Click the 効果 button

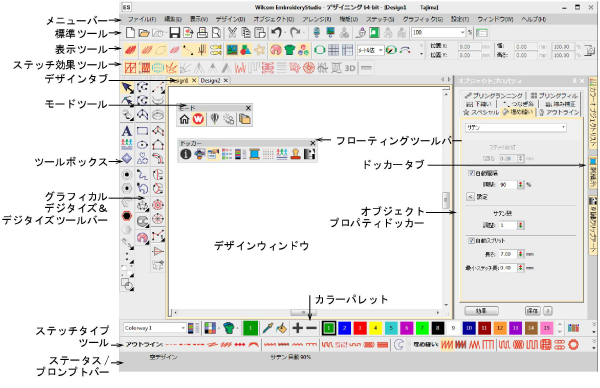pos(481,311)
